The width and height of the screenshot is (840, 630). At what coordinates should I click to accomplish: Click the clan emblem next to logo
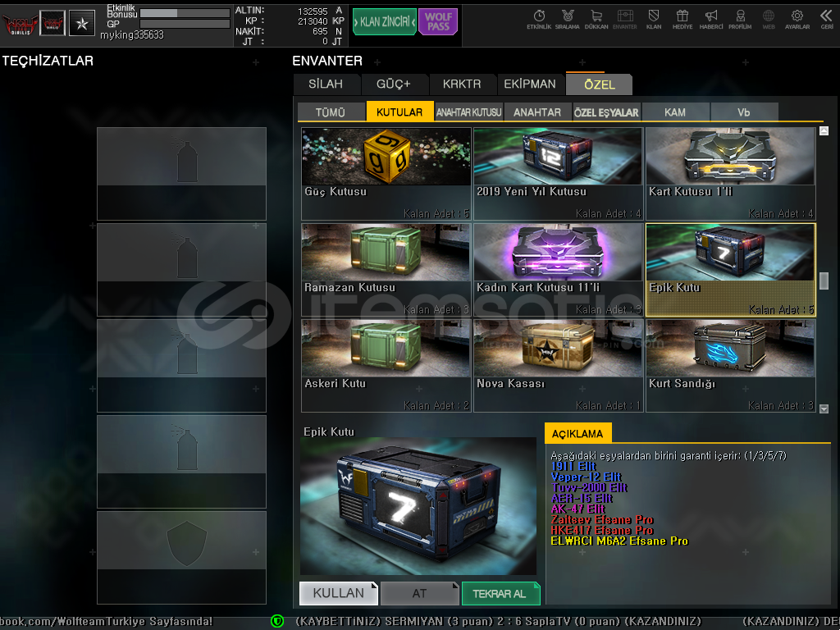tap(52, 23)
